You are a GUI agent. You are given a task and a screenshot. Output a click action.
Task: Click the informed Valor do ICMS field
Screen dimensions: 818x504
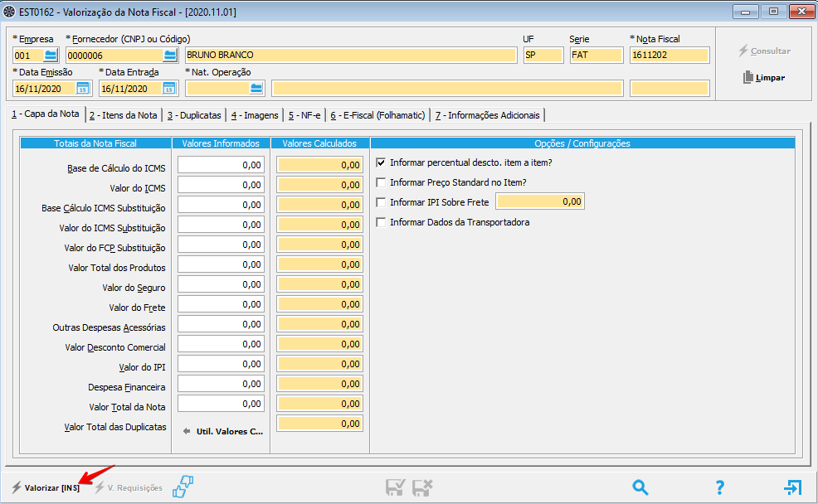(x=222, y=185)
